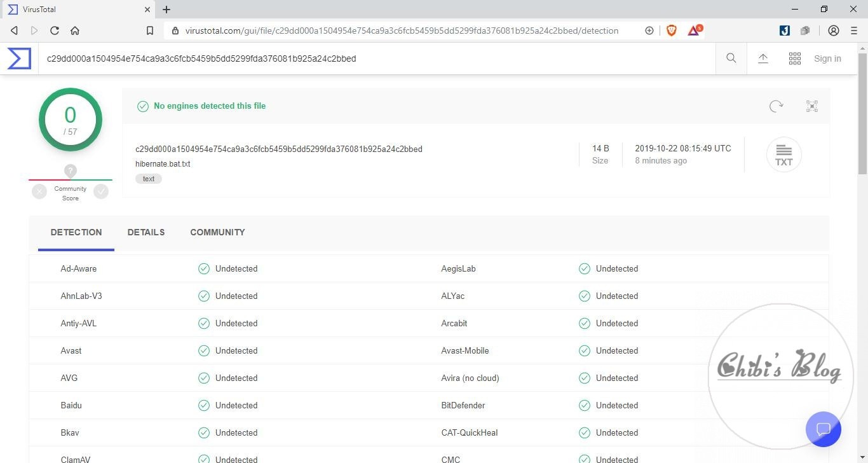Open the browser profile icon
This screenshot has height=463, width=868.
coord(834,31)
